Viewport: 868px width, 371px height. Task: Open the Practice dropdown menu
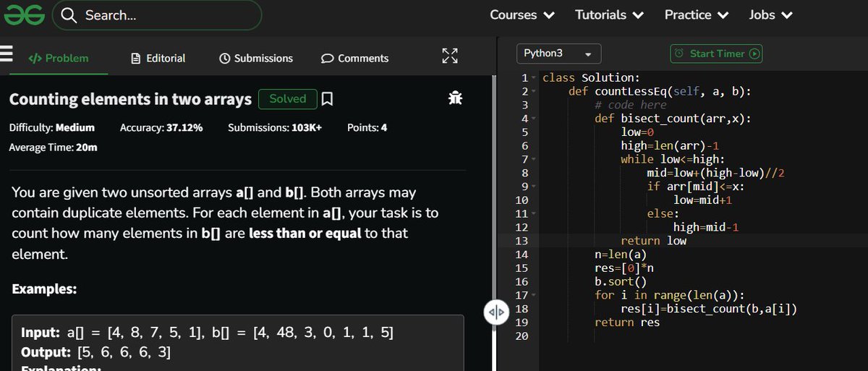pos(697,14)
